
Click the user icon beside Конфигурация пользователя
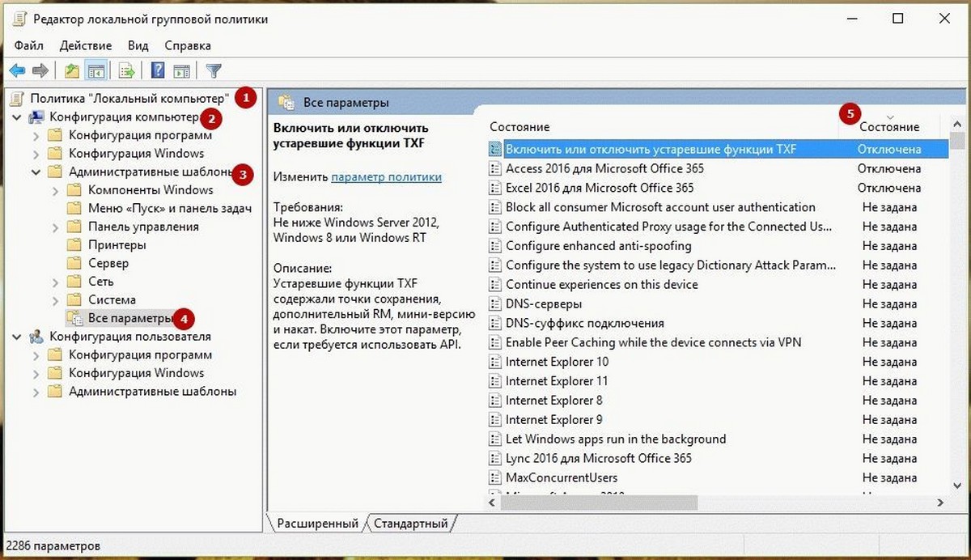(36, 337)
